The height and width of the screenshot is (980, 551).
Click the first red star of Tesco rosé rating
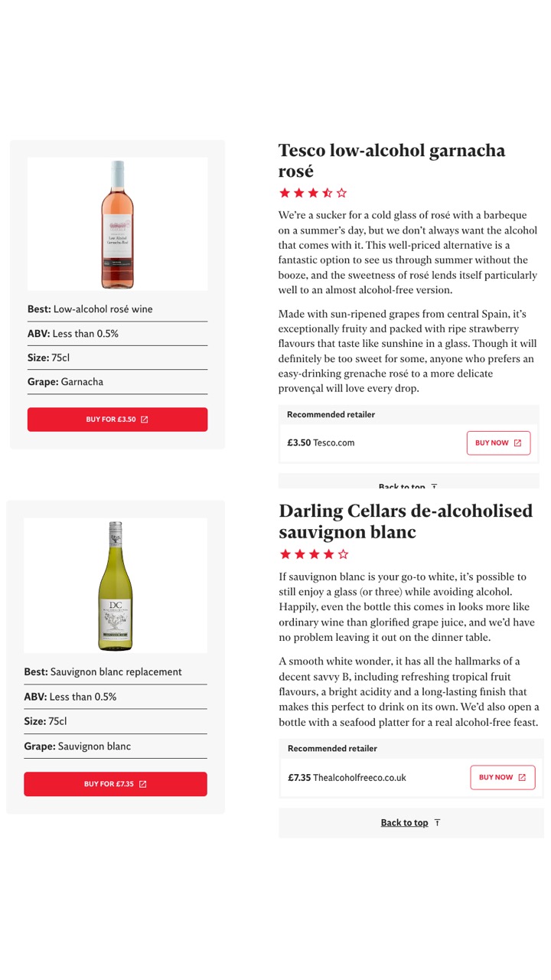(285, 193)
